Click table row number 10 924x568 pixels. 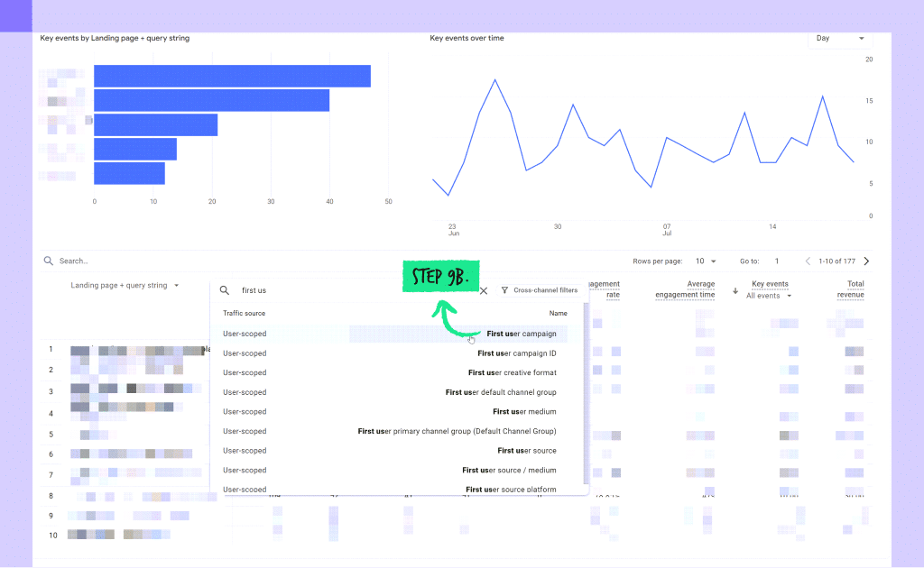click(53, 535)
